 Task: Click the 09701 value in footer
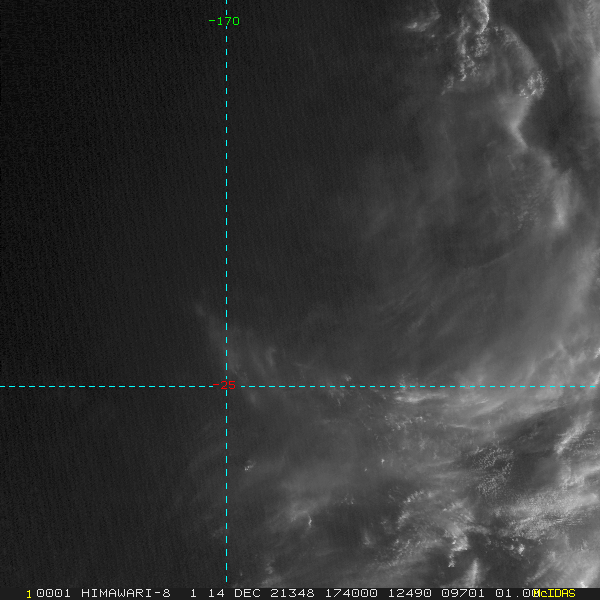[x=463, y=593]
